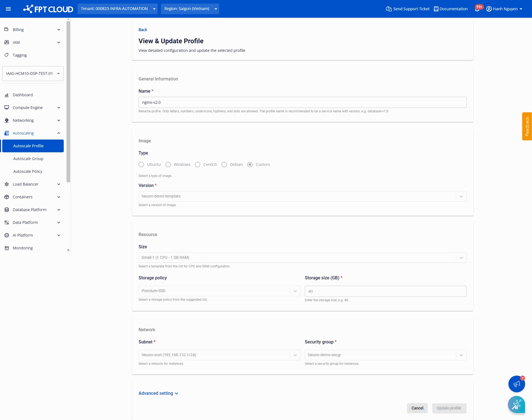Click the Billing sidebar icon
Screen dimensions: 532x420
7,29
